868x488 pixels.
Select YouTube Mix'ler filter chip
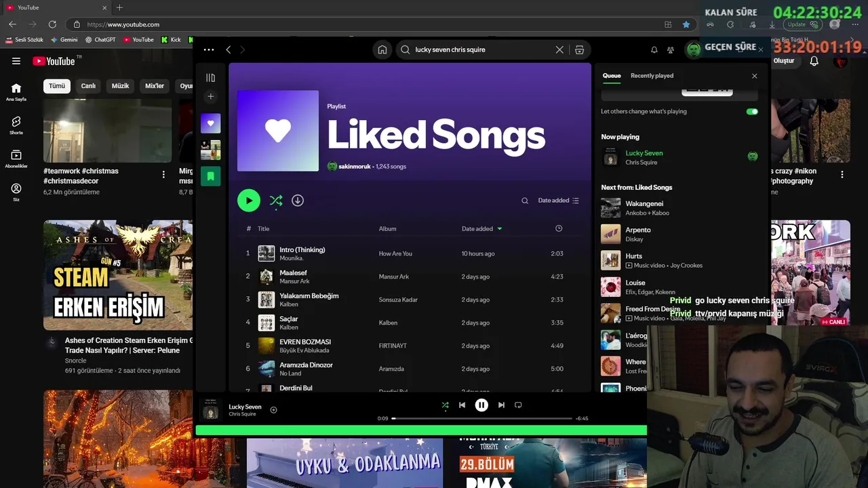point(155,86)
